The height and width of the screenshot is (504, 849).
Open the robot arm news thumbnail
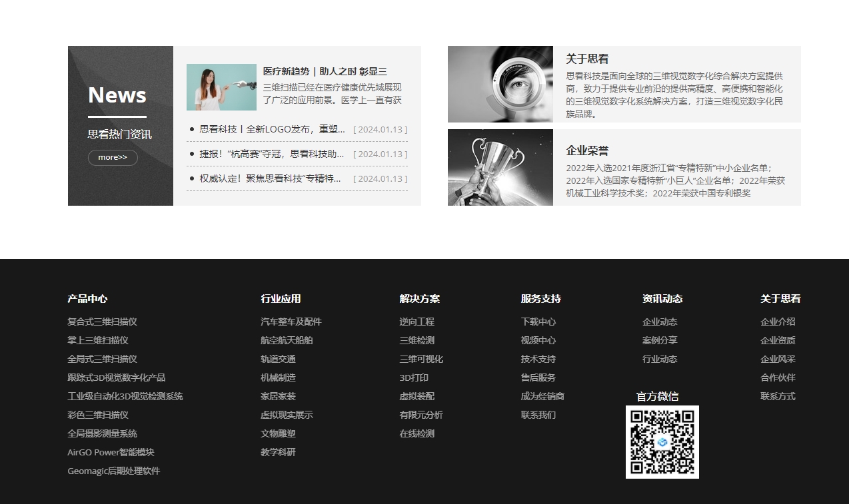221,87
